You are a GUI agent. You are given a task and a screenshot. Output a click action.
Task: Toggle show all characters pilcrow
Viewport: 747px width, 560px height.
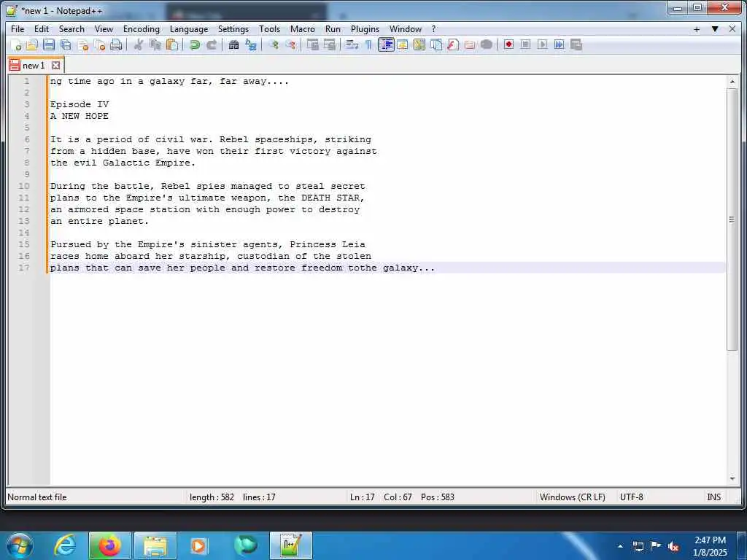tap(368, 44)
